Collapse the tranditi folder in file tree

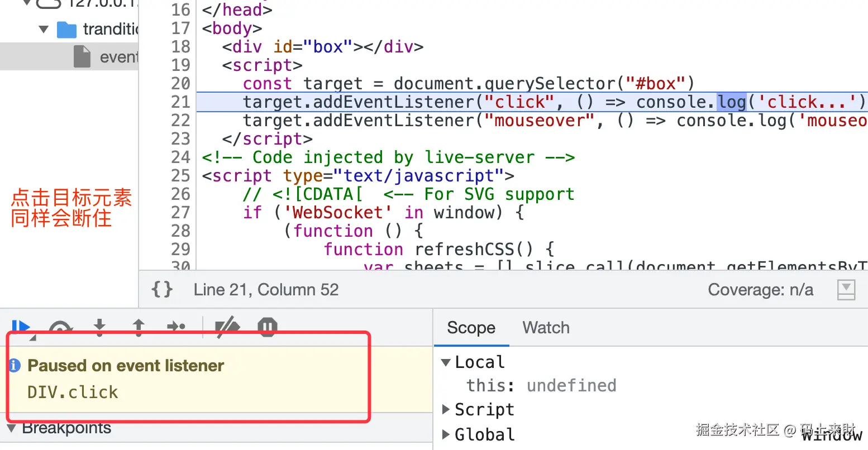(x=44, y=29)
